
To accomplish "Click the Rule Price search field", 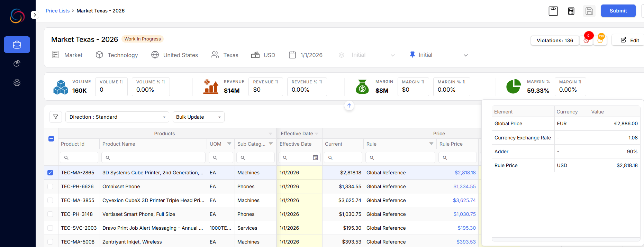I will tap(457, 157).
